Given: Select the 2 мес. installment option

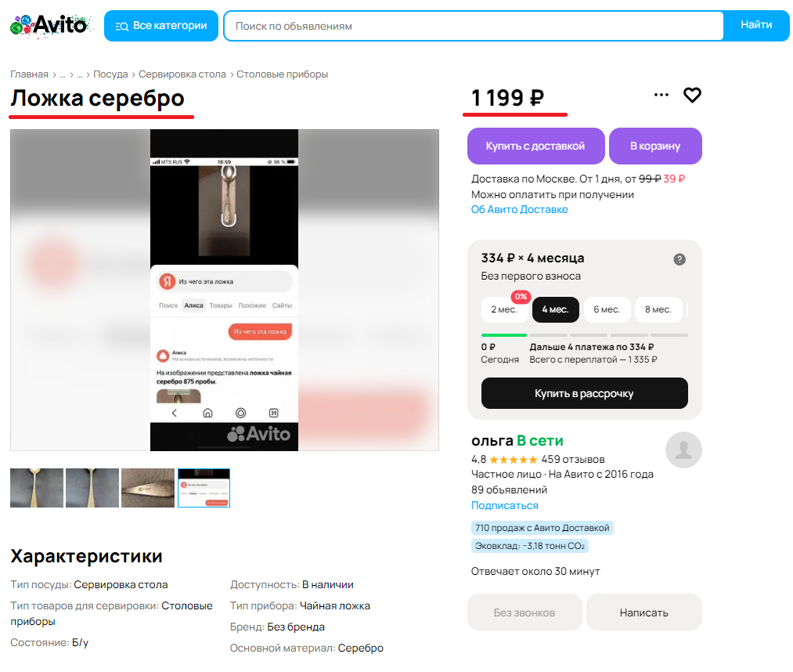Looking at the screenshot, I should (504, 309).
